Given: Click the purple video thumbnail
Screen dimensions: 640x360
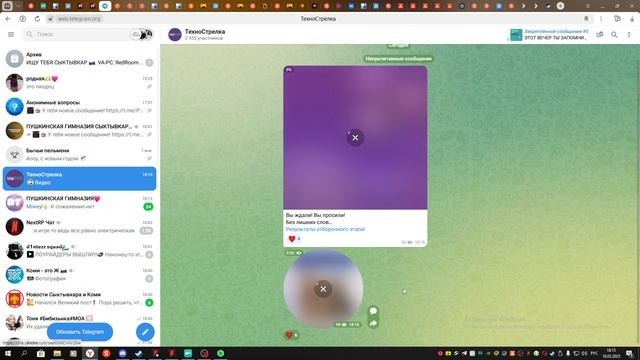Looking at the screenshot, I should tap(355, 138).
